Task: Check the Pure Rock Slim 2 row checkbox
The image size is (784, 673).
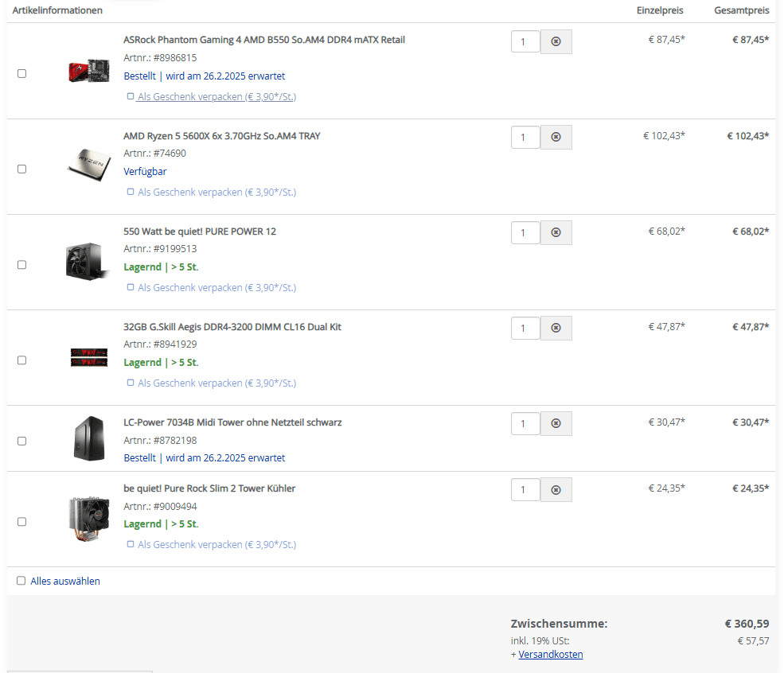Action: [22, 522]
